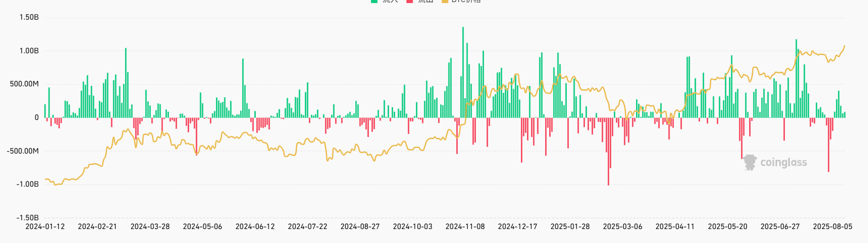Click the 2024-06-12 x-axis date label
This screenshot has height=243, width=868.
click(255, 226)
